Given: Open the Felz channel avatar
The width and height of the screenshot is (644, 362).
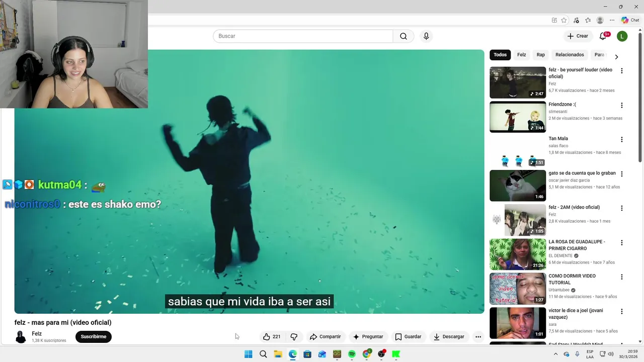Looking at the screenshot, I should [x=21, y=337].
